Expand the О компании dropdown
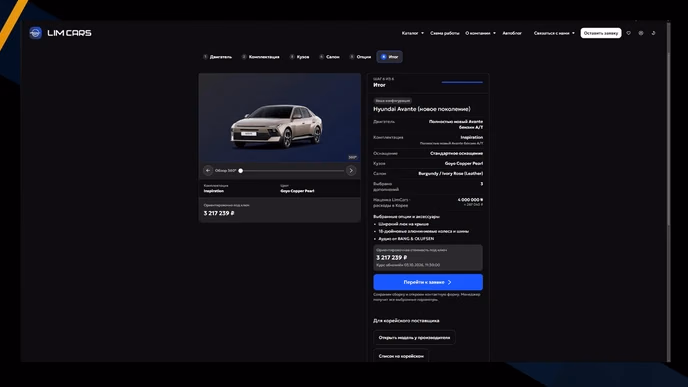This screenshot has height=387, width=688. coord(480,33)
